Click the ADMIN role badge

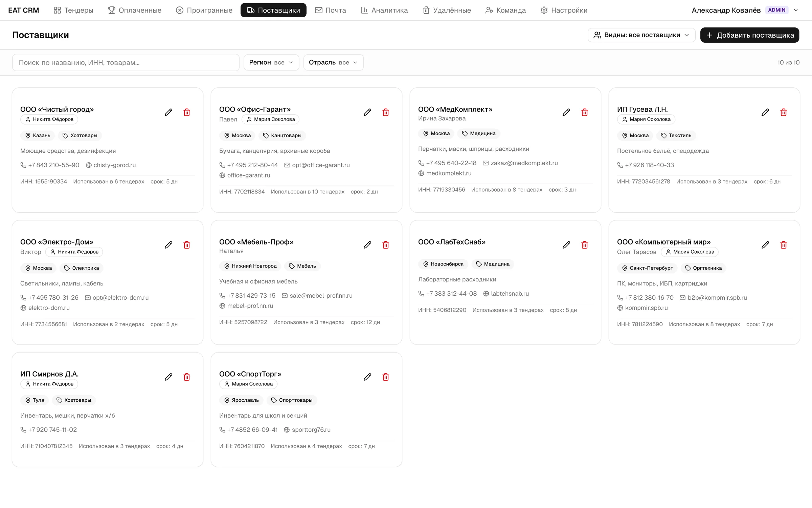coord(777,10)
